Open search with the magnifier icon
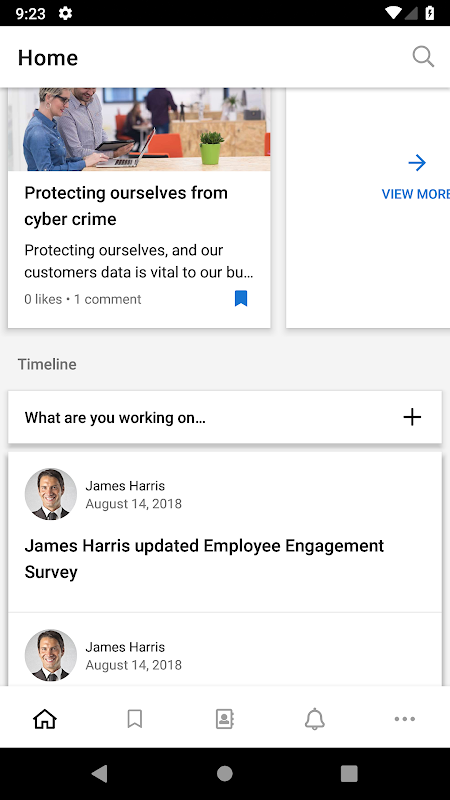 [423, 57]
